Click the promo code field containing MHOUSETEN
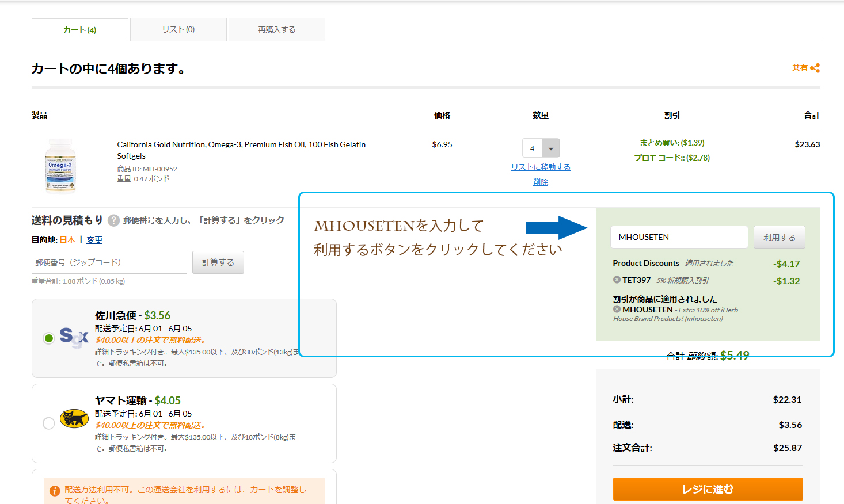The width and height of the screenshot is (844, 504). click(x=679, y=237)
